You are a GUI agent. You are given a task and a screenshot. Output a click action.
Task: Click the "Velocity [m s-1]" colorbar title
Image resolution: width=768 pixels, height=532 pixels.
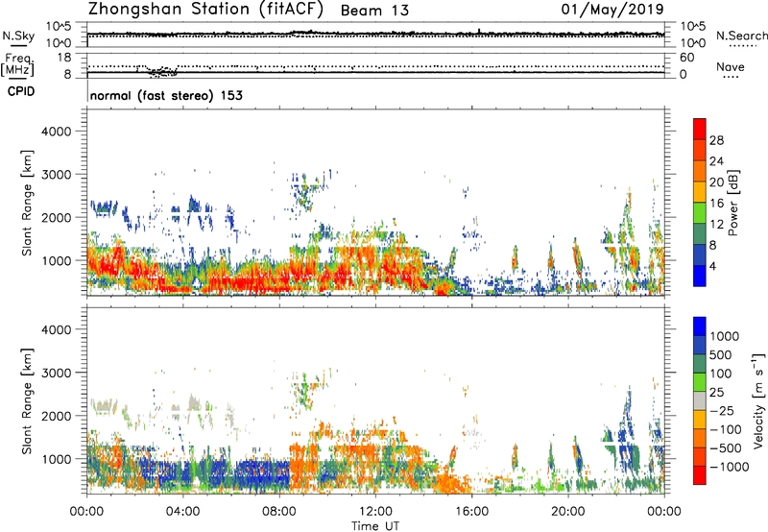pyautogui.click(x=758, y=400)
